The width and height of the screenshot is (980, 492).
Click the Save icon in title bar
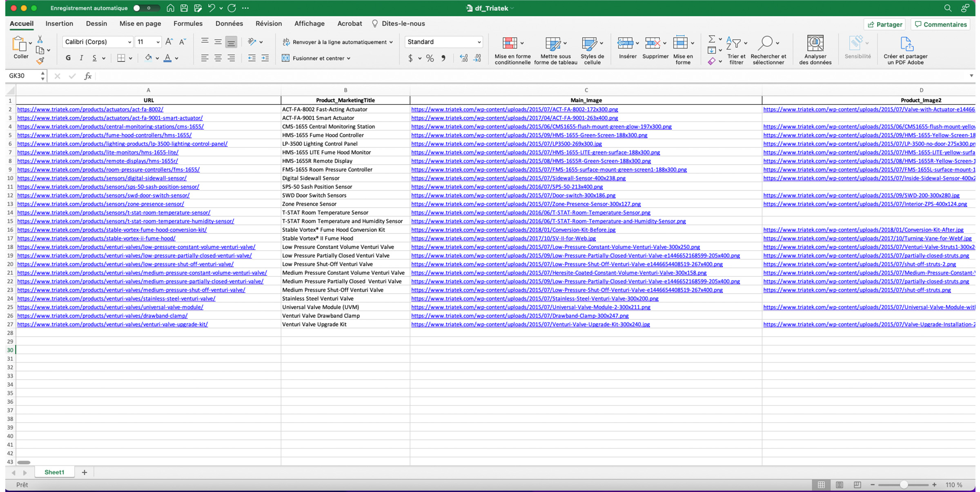[x=184, y=8]
